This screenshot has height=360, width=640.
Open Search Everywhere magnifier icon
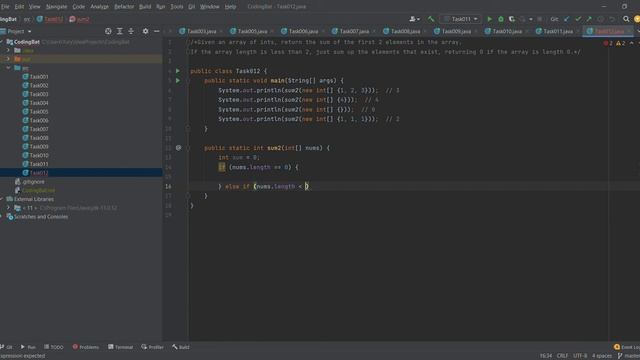click(x=626, y=19)
